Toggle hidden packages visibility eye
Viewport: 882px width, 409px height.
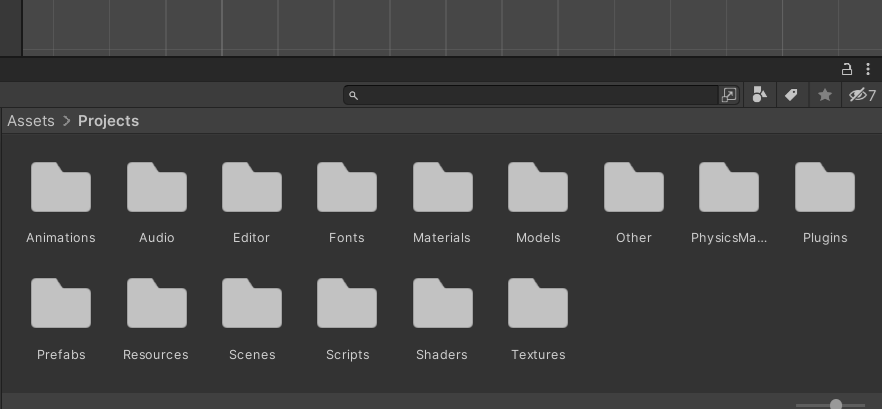tap(862, 95)
